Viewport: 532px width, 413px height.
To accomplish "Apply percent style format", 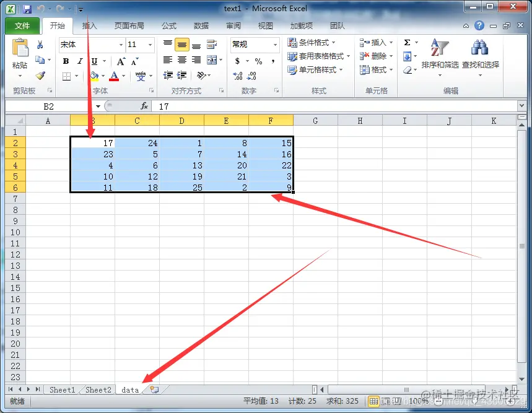I will click(258, 61).
